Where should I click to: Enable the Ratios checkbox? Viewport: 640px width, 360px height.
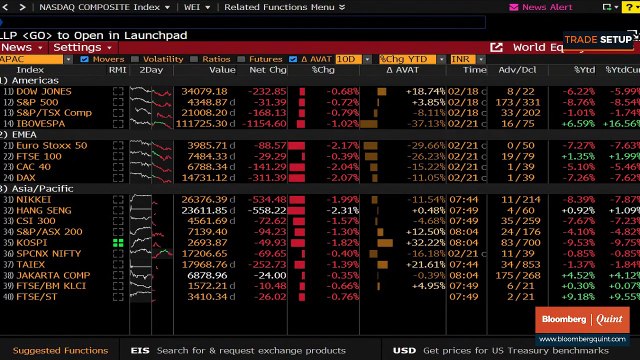point(194,59)
